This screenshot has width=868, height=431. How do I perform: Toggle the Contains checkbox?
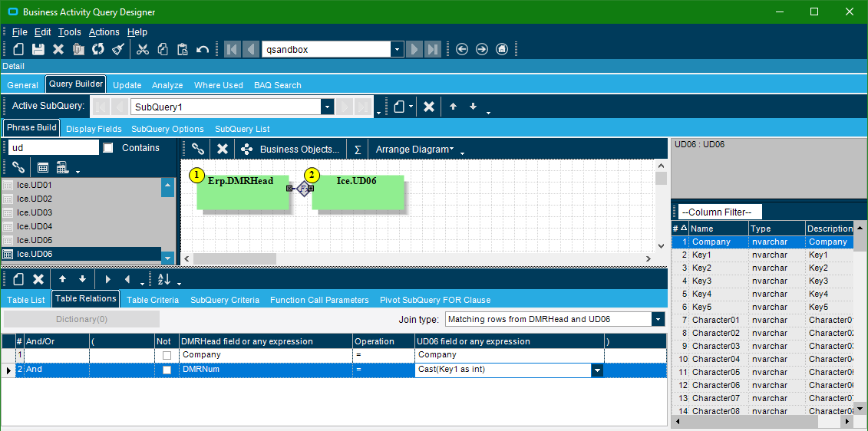coord(108,148)
